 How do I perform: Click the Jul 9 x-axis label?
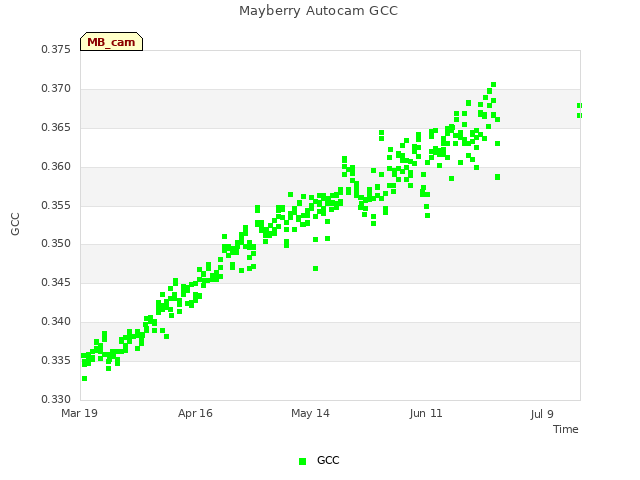coord(542,414)
